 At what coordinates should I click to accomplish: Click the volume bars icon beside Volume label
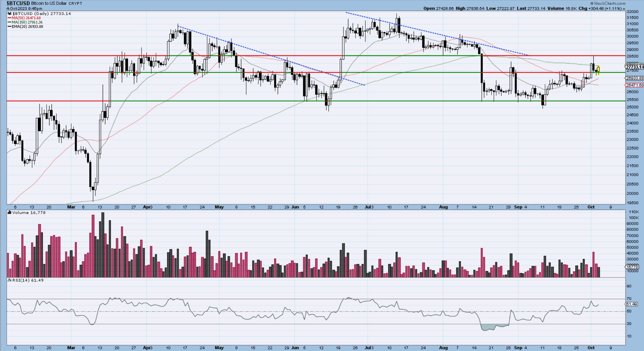[10, 213]
